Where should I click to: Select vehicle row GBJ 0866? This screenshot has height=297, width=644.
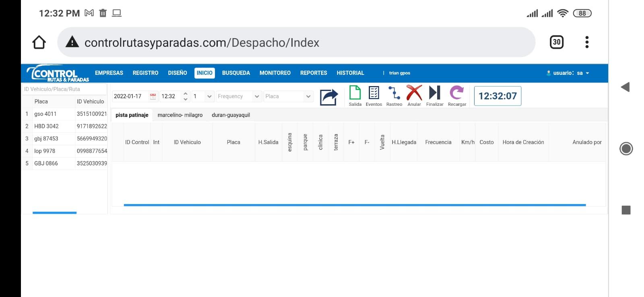tap(64, 163)
